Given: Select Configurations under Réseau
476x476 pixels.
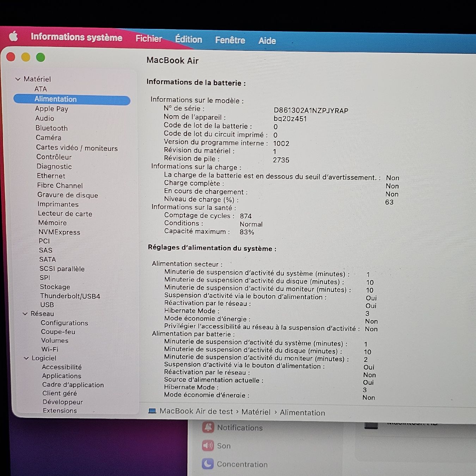Looking at the screenshot, I should click(x=65, y=323).
